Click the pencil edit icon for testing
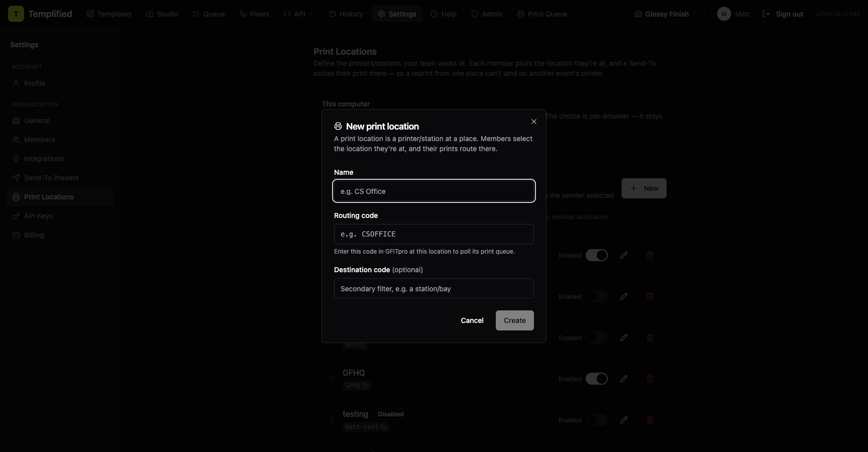 pyautogui.click(x=624, y=420)
